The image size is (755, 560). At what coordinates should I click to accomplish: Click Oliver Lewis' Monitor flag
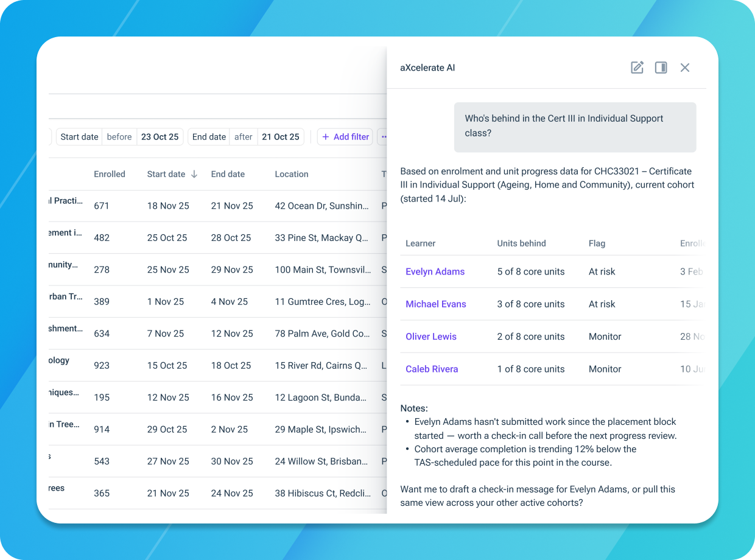pyautogui.click(x=605, y=336)
